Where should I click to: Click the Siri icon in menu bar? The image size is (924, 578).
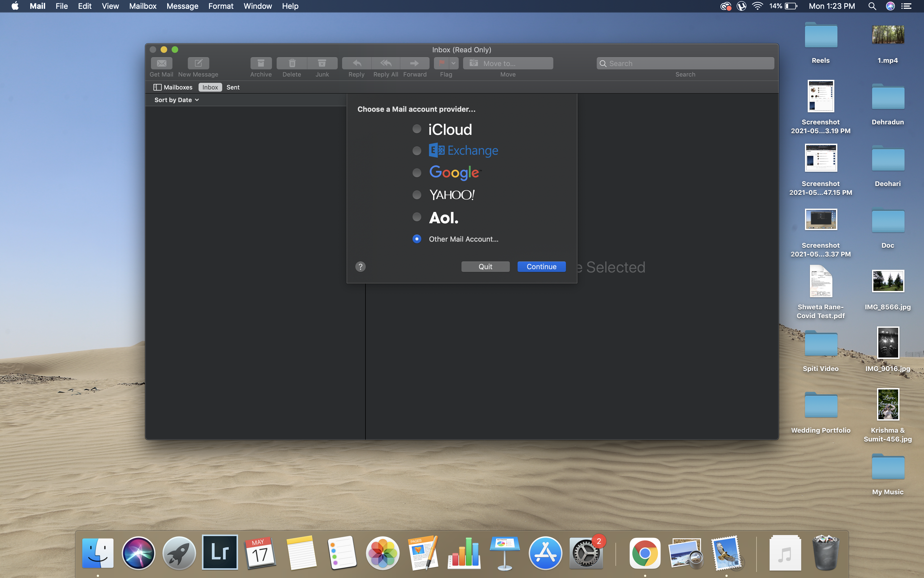890,6
